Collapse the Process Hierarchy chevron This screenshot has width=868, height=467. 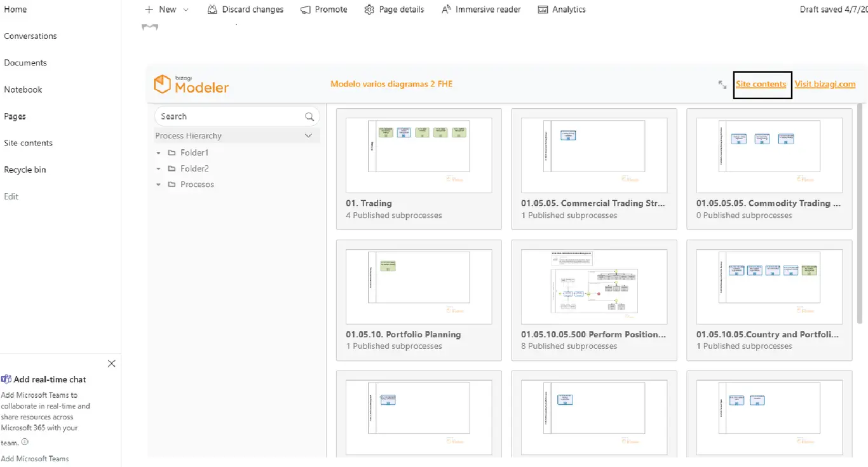pyautogui.click(x=309, y=136)
